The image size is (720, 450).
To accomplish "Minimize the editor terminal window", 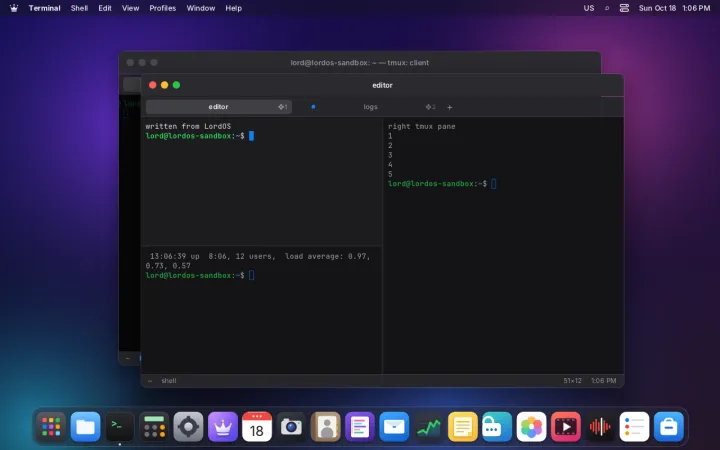I will click(164, 85).
